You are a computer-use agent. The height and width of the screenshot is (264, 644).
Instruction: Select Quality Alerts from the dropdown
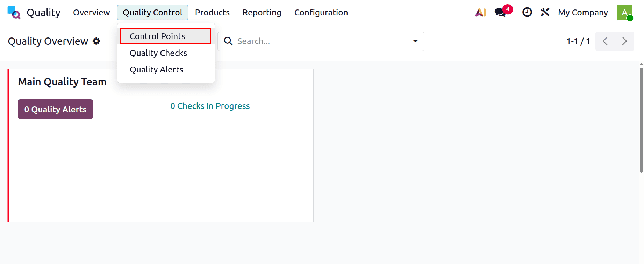click(x=166, y=70)
